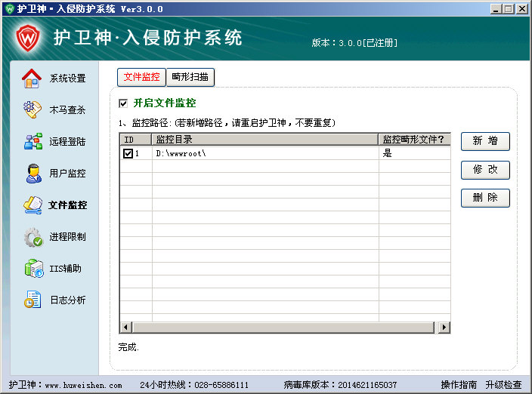
Task: Click the 监控目录 column header
Action: [265, 140]
